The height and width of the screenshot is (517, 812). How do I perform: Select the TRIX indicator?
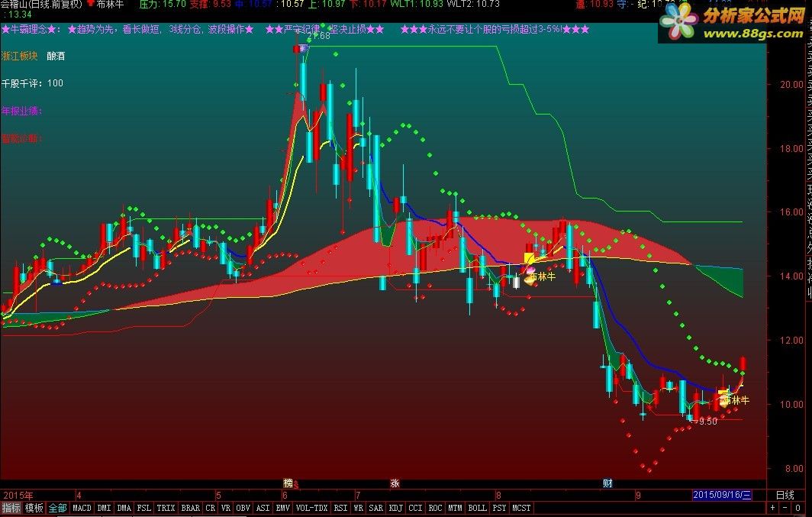pyautogui.click(x=166, y=508)
